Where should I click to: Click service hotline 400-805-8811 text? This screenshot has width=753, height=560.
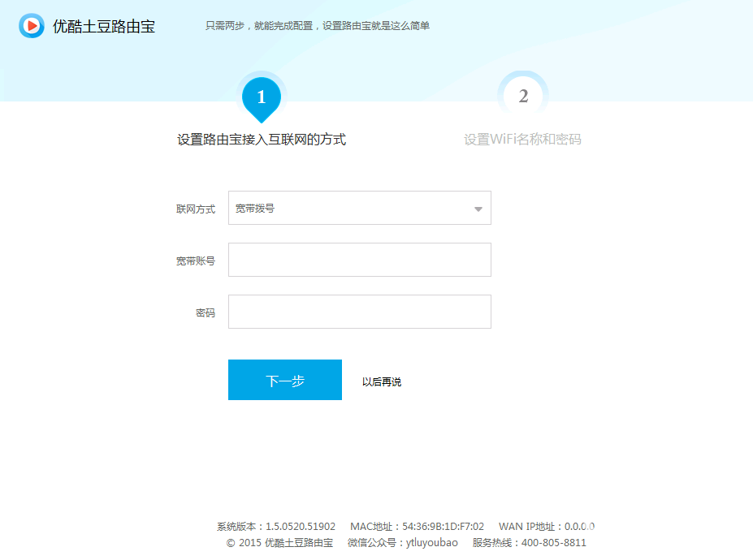coord(530,543)
